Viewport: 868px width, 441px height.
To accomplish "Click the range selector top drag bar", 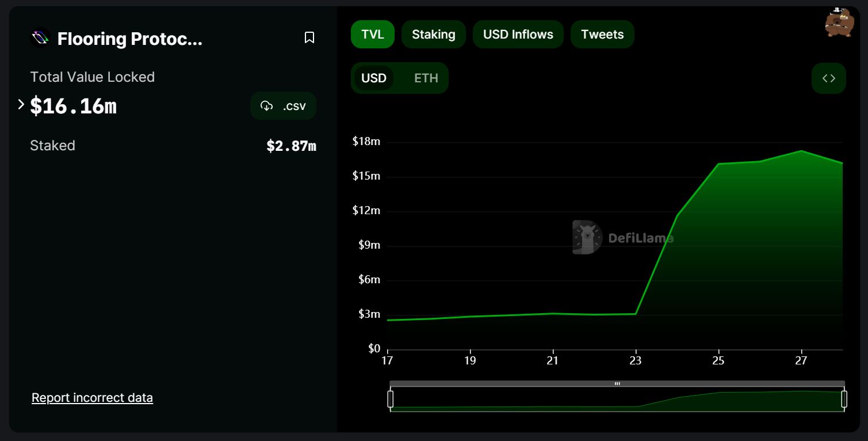I will pyautogui.click(x=617, y=383).
